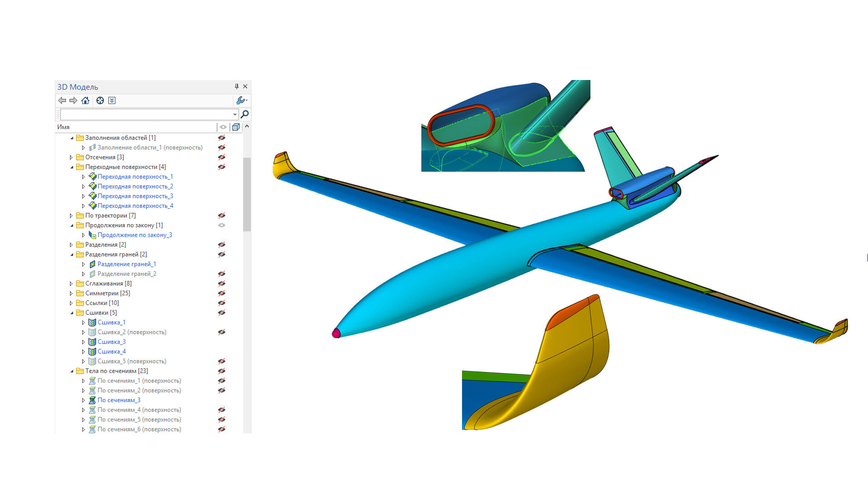868x488 pixels.
Task: Collapse Переходные поверхности [4] folder
Action: [71, 167]
